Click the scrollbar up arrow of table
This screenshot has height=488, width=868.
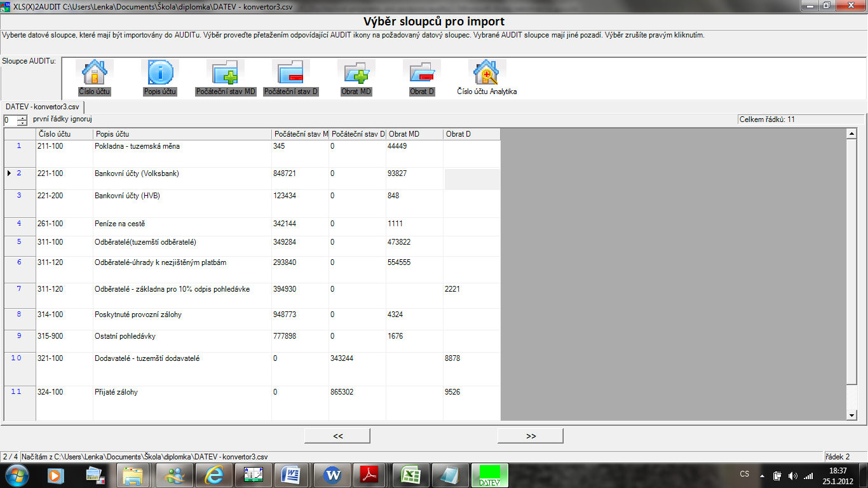(x=852, y=133)
